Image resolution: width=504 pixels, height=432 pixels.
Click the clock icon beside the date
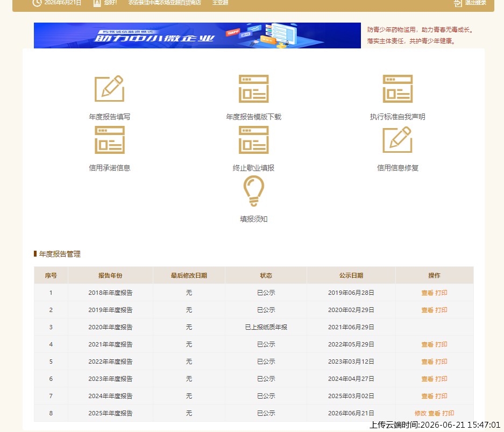pos(37,3)
